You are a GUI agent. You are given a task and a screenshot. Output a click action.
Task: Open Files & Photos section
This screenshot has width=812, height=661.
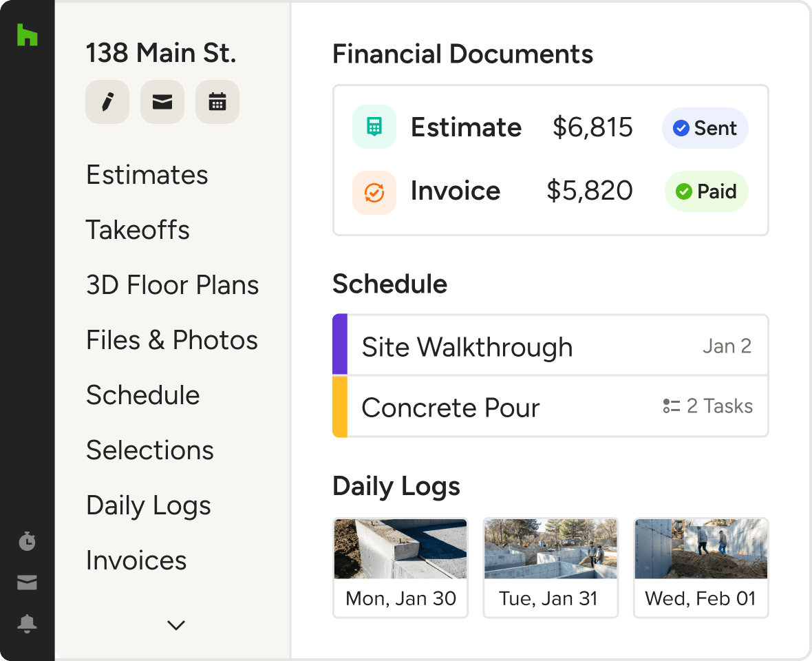(x=171, y=340)
